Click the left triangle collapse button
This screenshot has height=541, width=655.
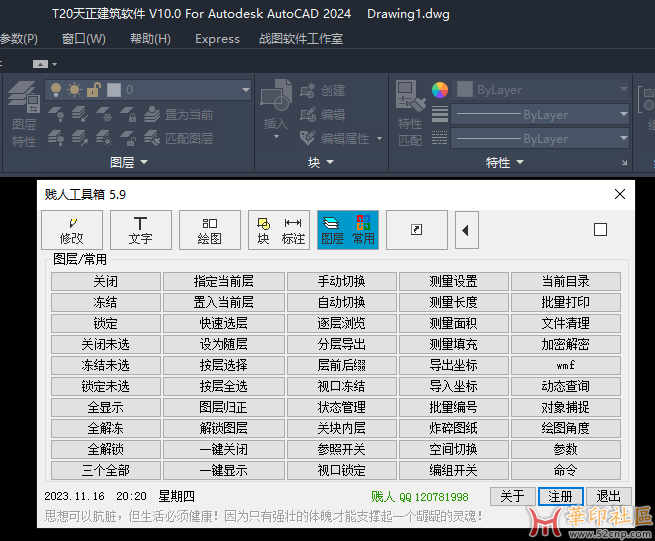[467, 230]
